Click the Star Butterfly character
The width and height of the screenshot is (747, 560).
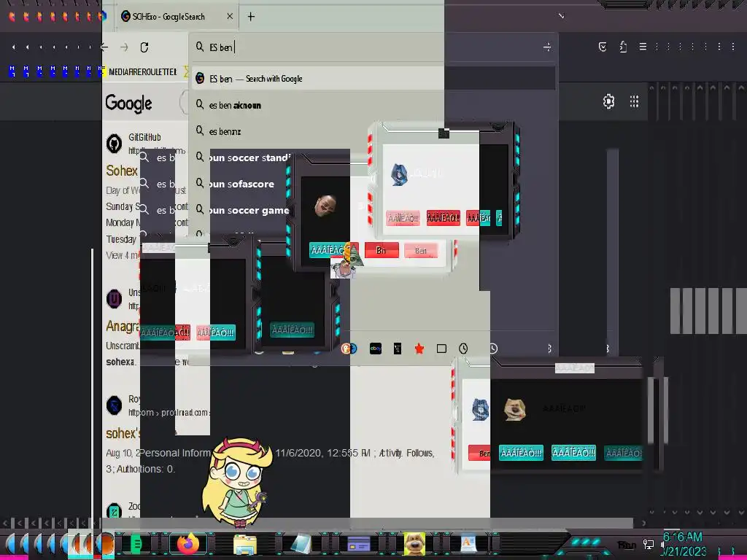tap(237, 483)
